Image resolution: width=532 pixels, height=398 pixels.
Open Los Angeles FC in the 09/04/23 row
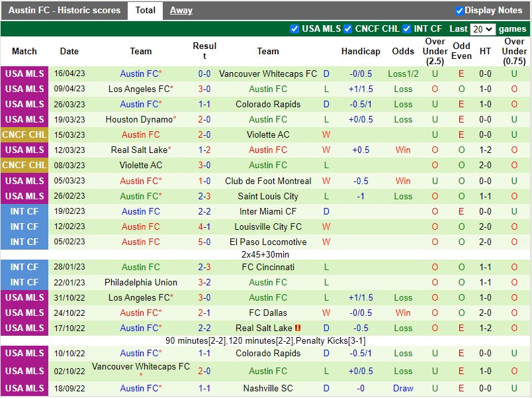coord(140,89)
